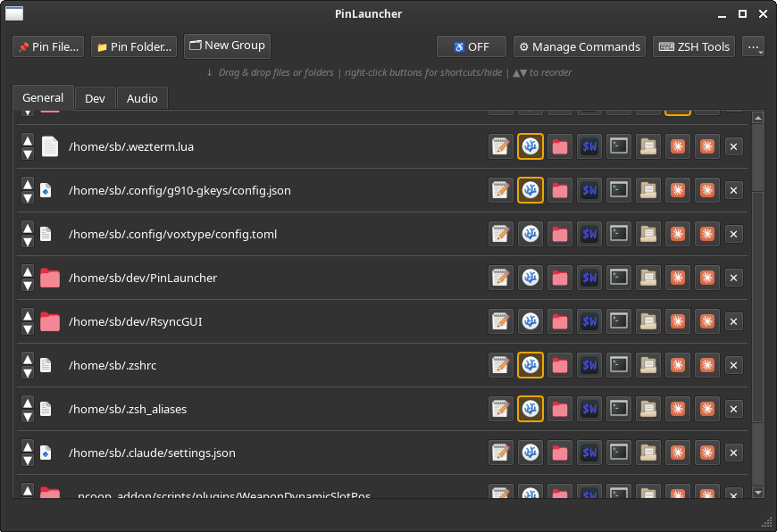This screenshot has height=532, width=777.
Task: Switch to the Audio tab
Action: coord(142,98)
